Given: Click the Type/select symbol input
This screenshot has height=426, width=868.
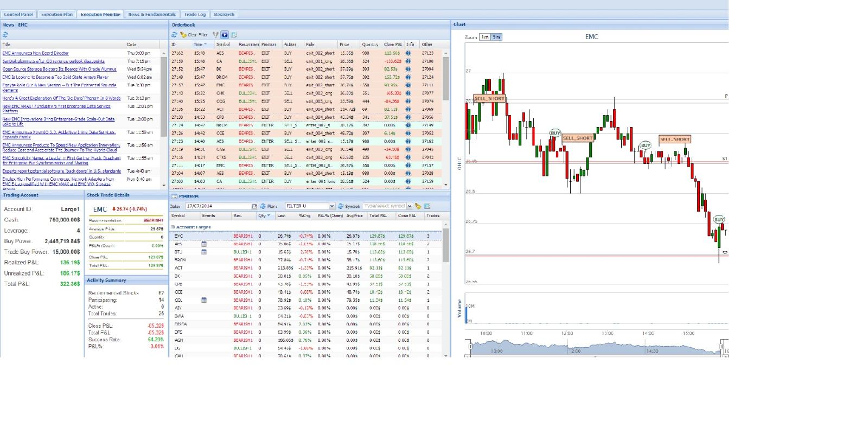Looking at the screenshot, I should tap(385, 206).
